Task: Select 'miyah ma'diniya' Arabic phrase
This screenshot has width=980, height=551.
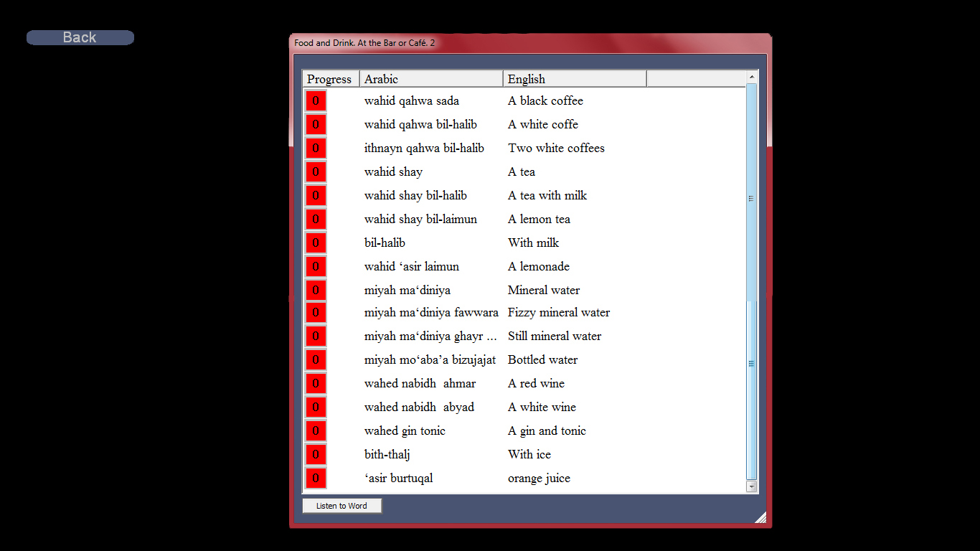Action: 407,291
